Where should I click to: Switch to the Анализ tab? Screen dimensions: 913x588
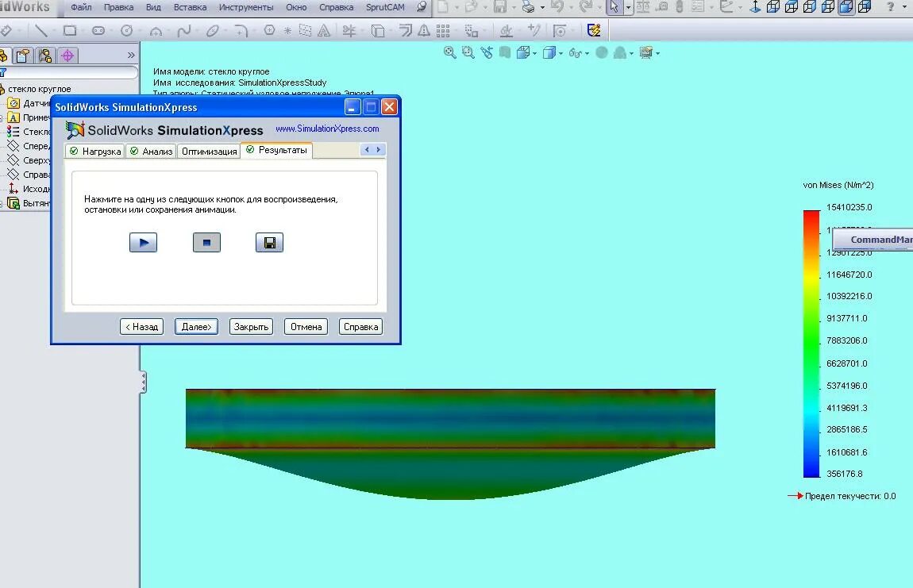tap(151, 152)
